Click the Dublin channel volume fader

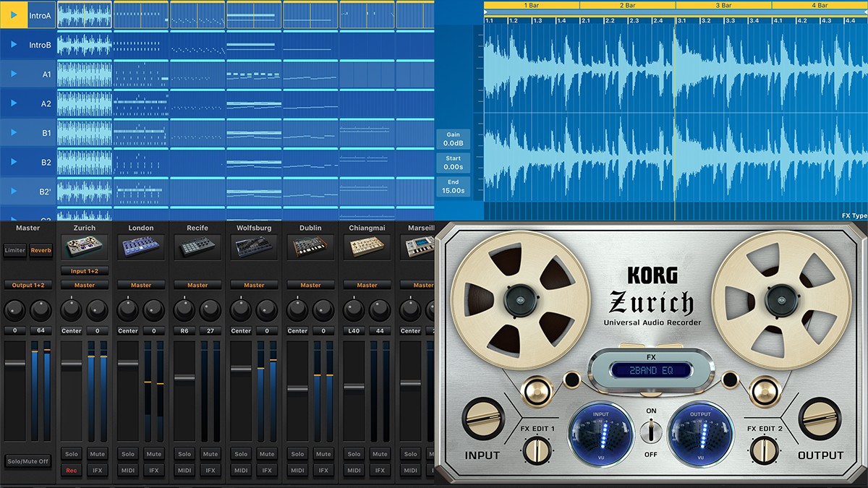point(297,389)
